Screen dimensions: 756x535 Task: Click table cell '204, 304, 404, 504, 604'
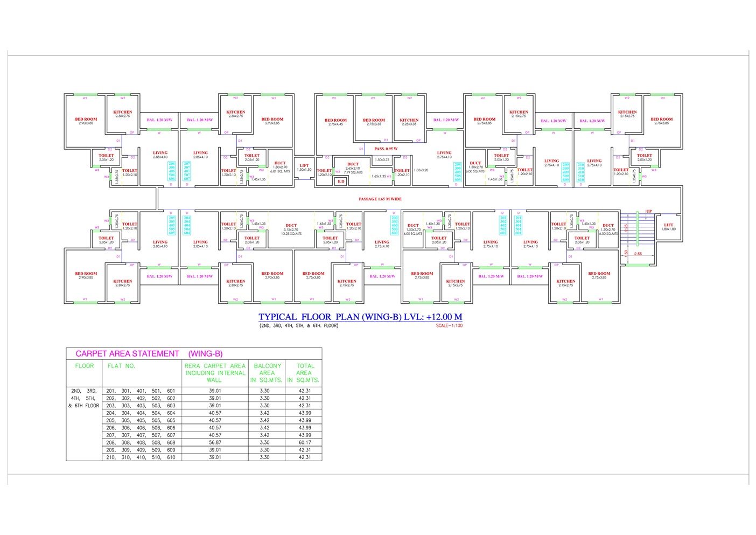[141, 413]
